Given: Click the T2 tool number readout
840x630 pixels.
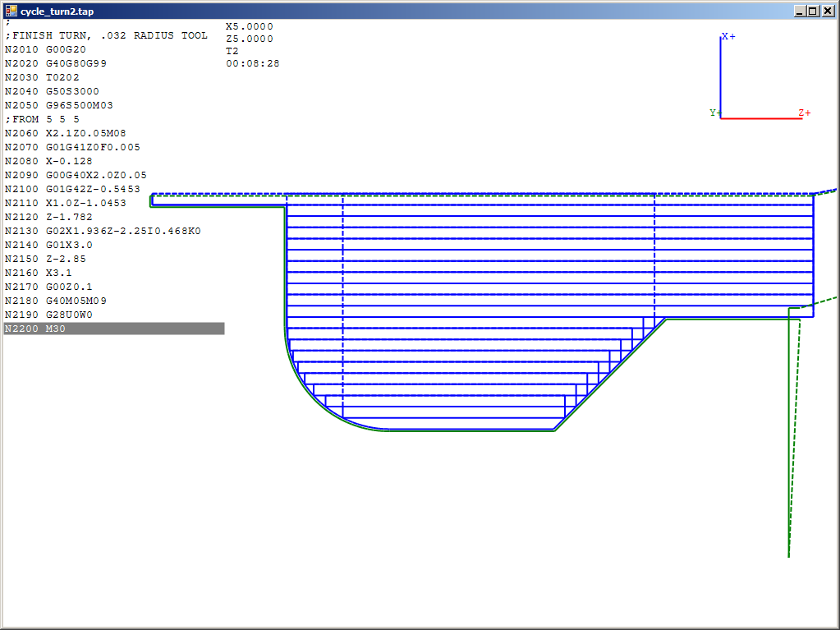Looking at the screenshot, I should click(x=232, y=51).
